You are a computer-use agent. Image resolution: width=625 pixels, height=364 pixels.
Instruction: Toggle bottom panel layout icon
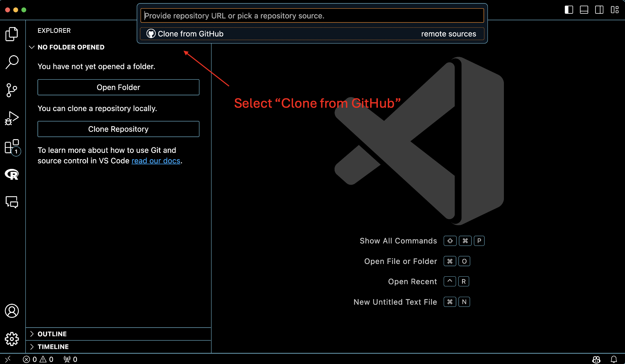tap(584, 10)
